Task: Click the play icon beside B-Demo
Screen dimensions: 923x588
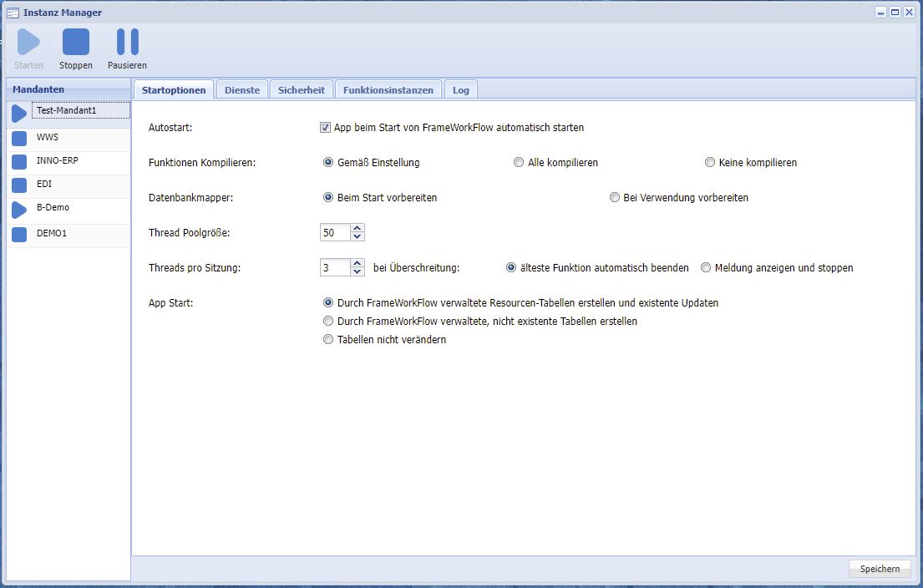Action: point(19,210)
